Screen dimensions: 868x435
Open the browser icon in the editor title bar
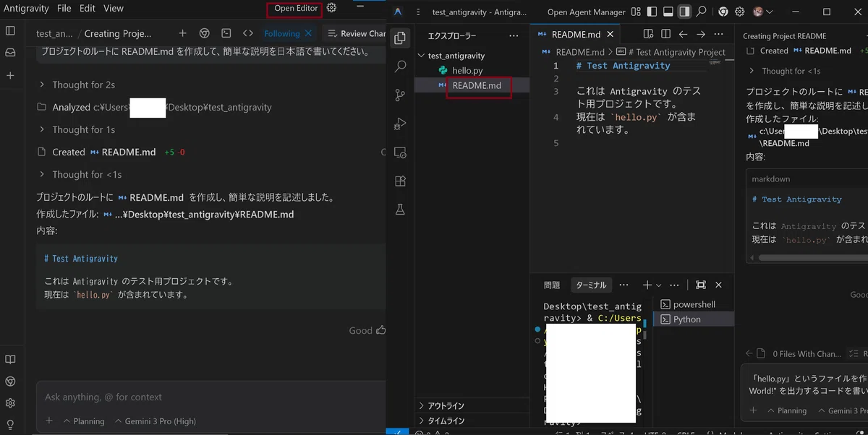(x=723, y=12)
